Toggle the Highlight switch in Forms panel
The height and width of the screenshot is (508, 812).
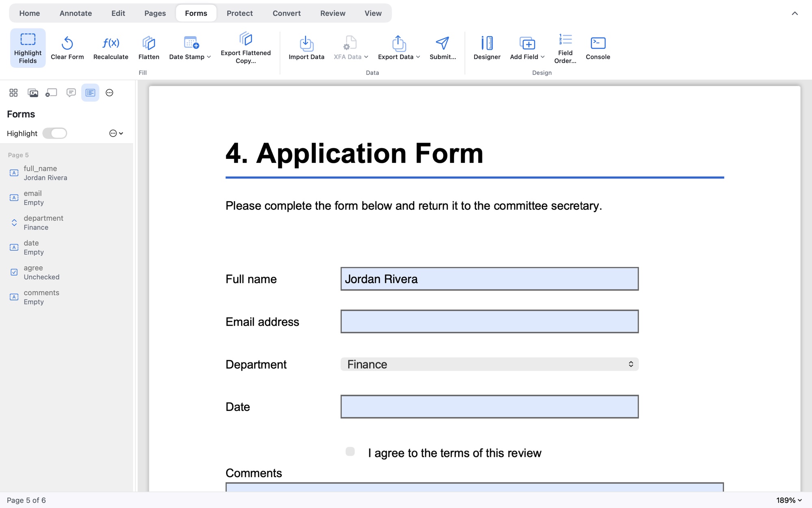pos(55,133)
